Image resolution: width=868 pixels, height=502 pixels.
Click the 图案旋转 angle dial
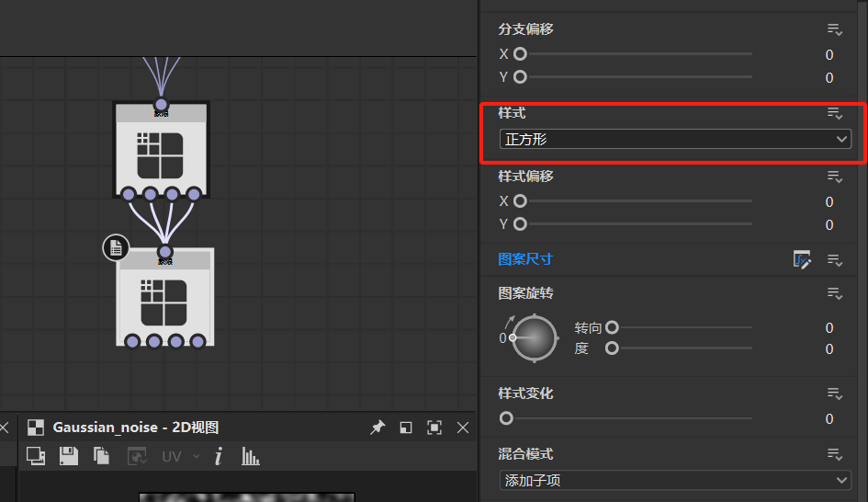pyautogui.click(x=535, y=338)
